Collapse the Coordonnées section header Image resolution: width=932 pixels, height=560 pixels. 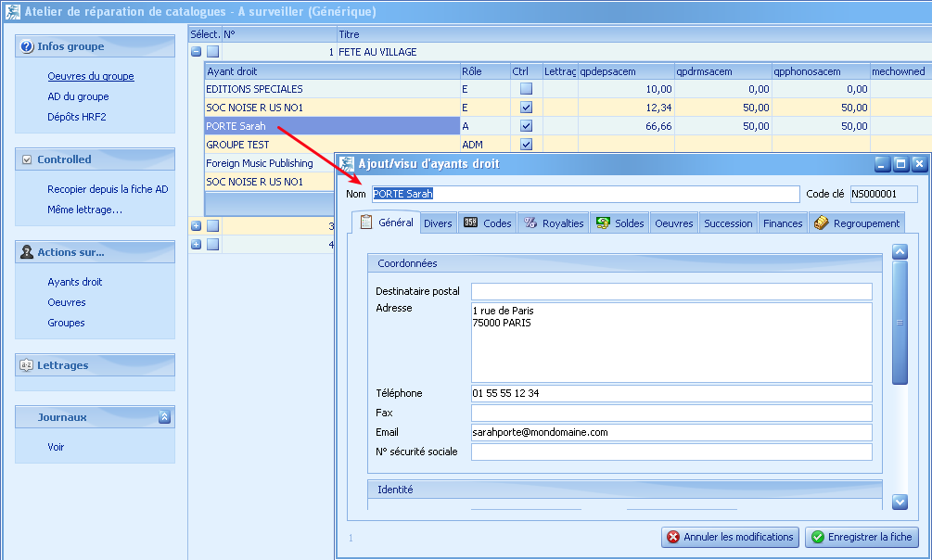pos(625,263)
